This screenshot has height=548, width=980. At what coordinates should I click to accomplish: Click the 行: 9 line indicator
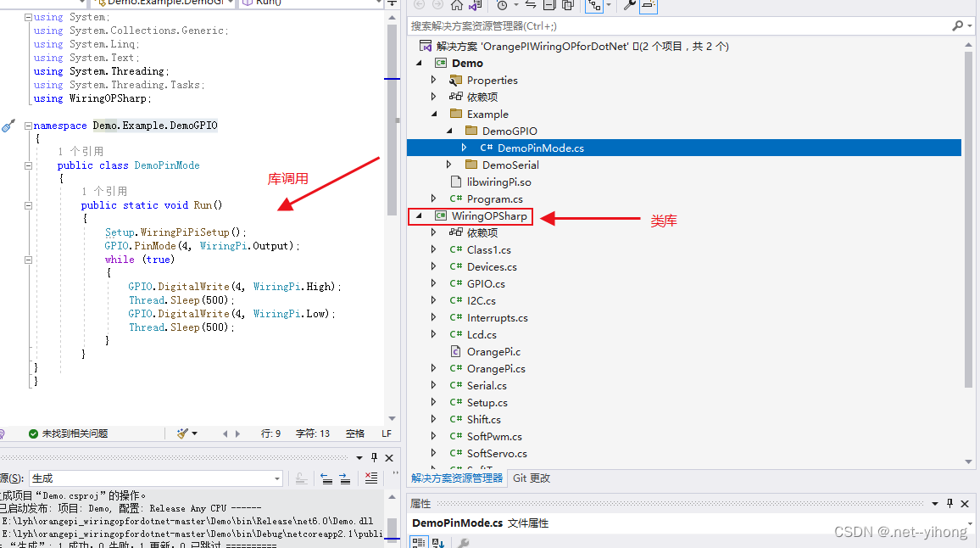point(270,433)
